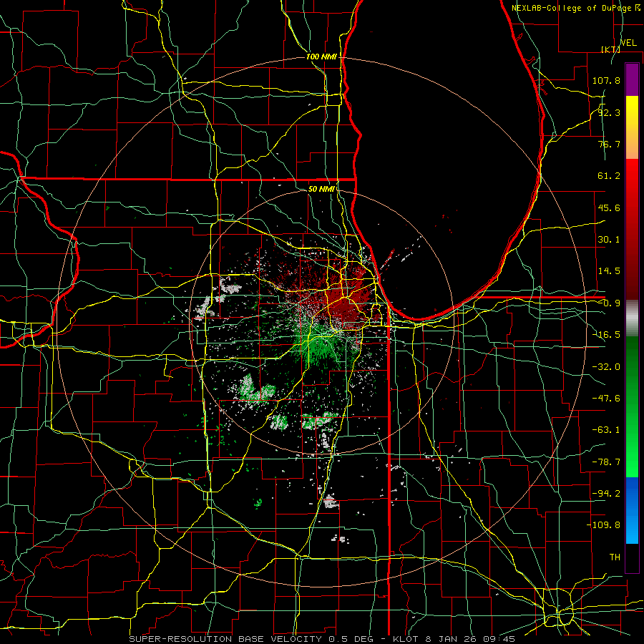
Task: Select the -109.8 knot scale value
Action: point(603,525)
